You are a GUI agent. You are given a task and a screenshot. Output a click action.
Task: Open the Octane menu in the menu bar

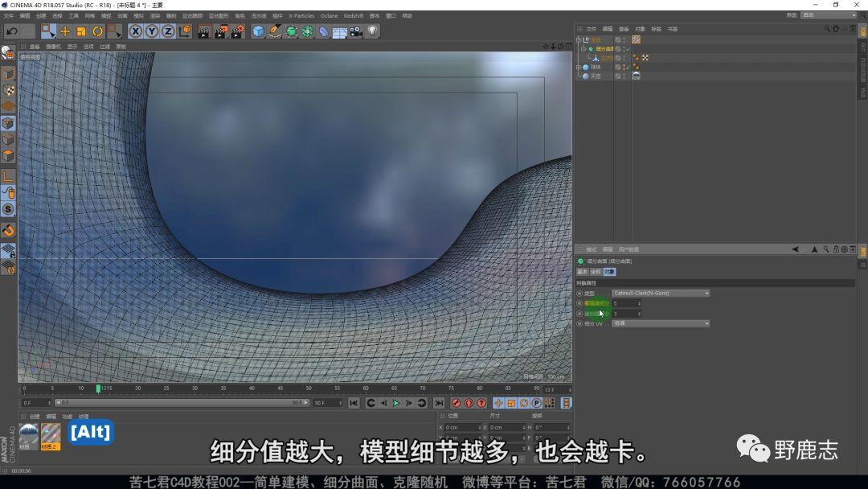329,15
